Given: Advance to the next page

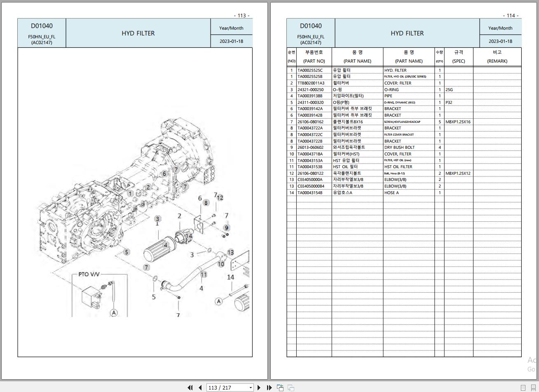Looking at the screenshot, I should [x=259, y=387].
